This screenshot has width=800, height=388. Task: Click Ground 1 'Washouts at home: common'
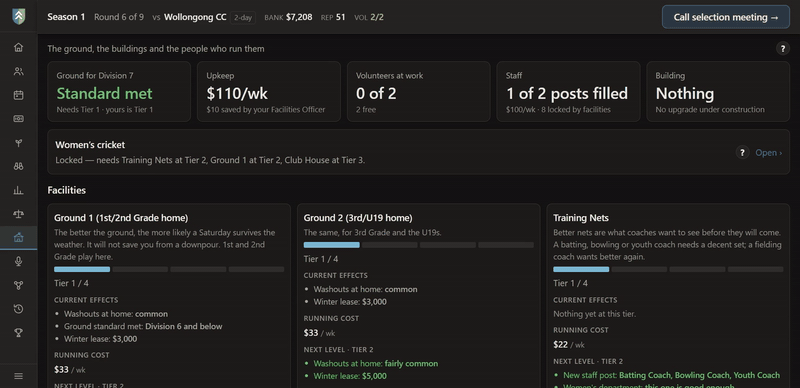click(116, 314)
